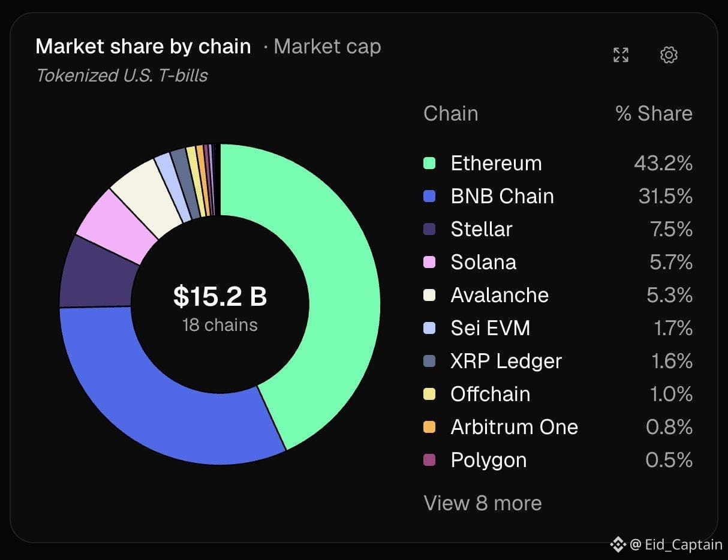This screenshot has height=560, width=728.
Task: Click the Offchain yellow legend swatch
Action: tap(429, 394)
